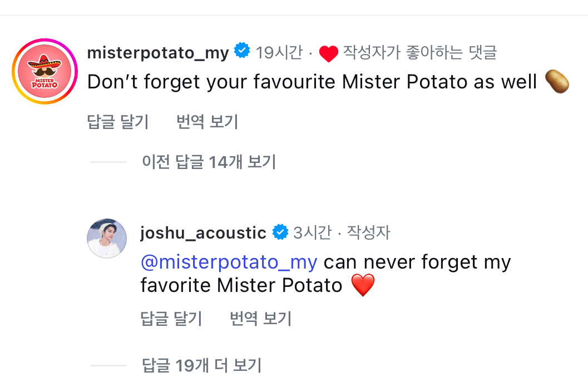Open joshu_acoustic profile picture

click(x=107, y=239)
